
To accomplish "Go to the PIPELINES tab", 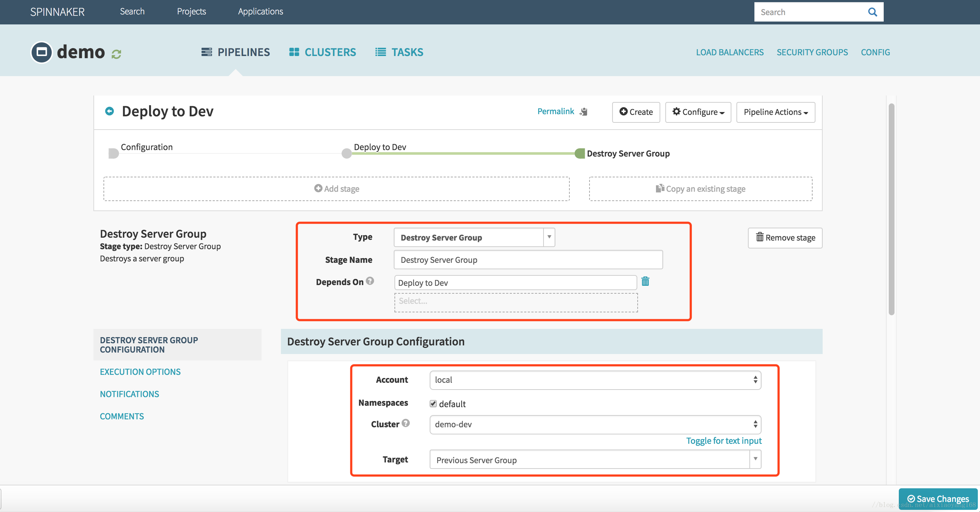I will tap(236, 52).
